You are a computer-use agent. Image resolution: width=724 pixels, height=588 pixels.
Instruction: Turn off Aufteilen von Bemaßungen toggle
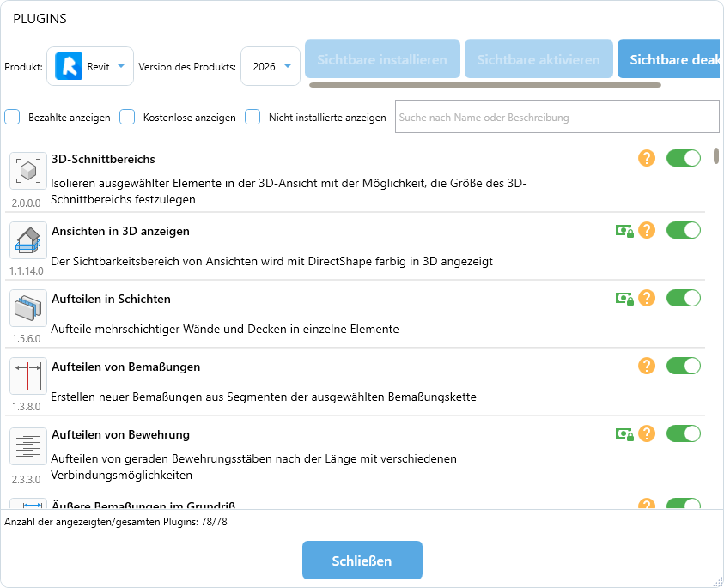point(684,367)
